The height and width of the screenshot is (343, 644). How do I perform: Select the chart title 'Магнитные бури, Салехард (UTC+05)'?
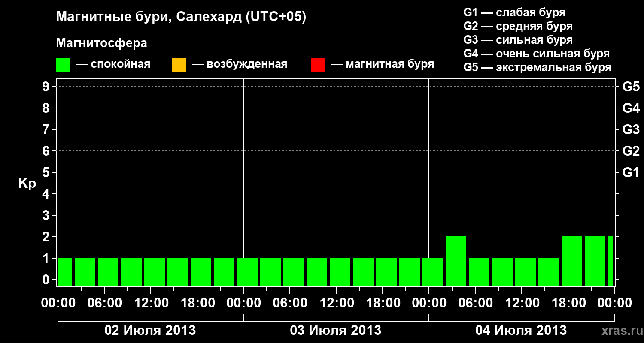coord(181,17)
